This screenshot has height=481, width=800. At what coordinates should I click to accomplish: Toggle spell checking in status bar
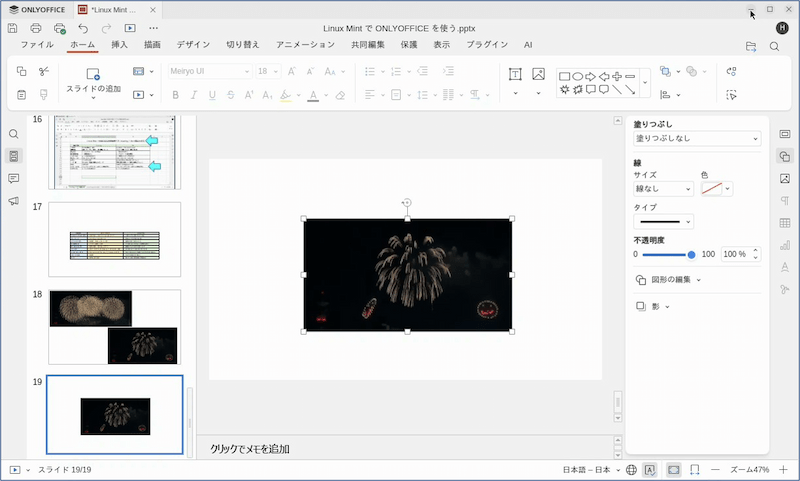[650, 469]
